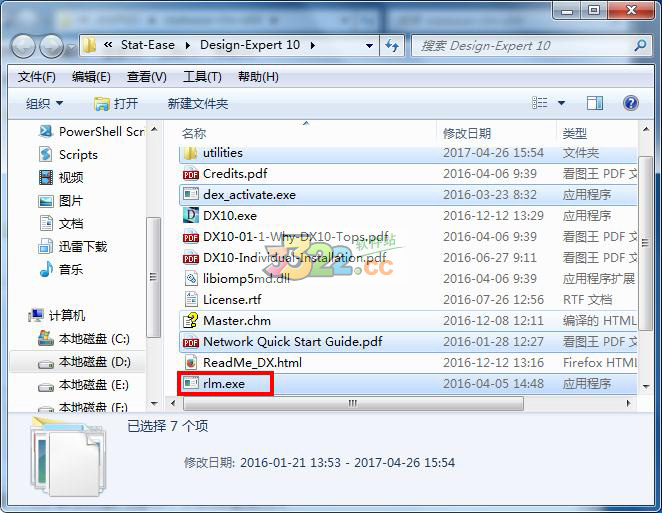Click the Credits.pdf file icon
Image resolution: width=662 pixels, height=513 pixels.
190,174
